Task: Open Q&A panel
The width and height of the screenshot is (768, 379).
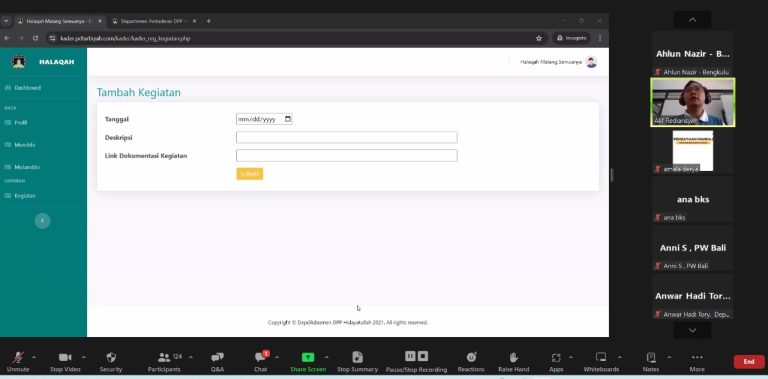Action: 217,361
